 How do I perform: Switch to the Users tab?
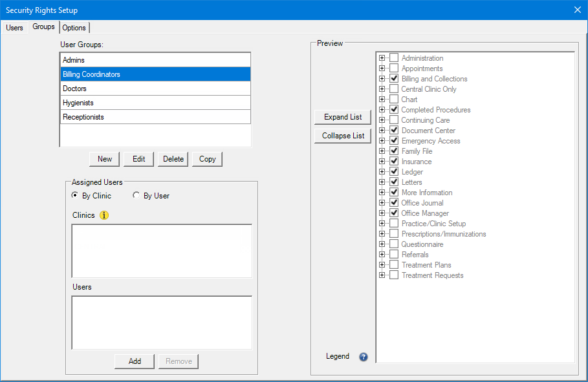(x=14, y=28)
